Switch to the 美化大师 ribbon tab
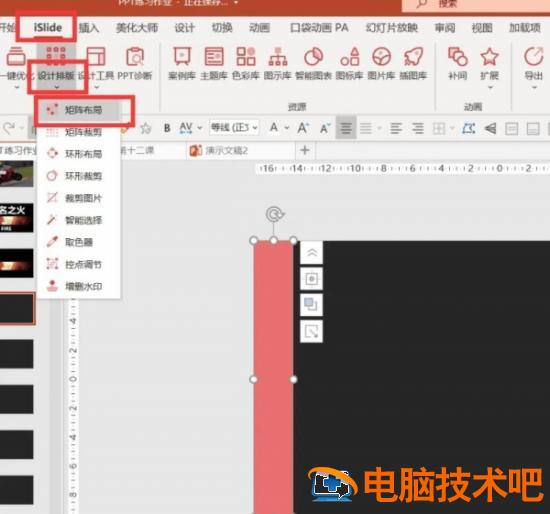The image size is (550, 514). pyautogui.click(x=137, y=28)
